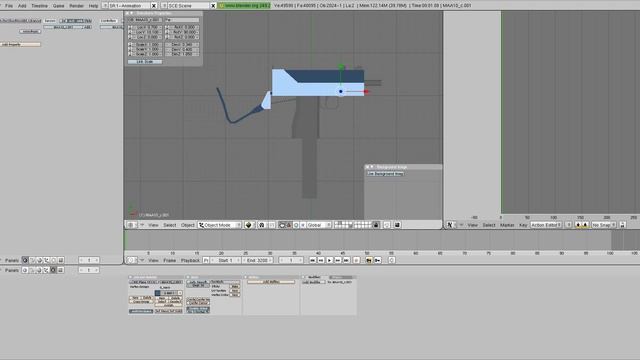Viewport: 640px width, 360px height.
Task: Open the SR:1-Animation screen selector arrow
Action: (105, 6)
